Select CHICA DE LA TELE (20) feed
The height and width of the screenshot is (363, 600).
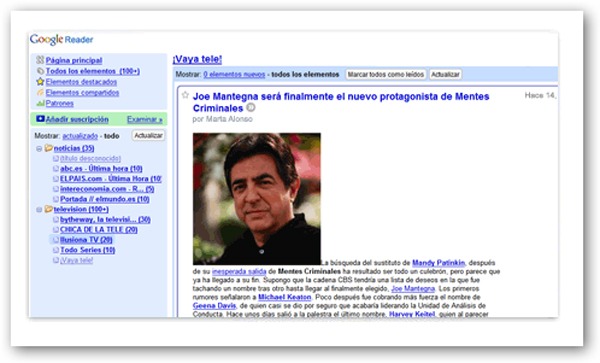coord(99,230)
